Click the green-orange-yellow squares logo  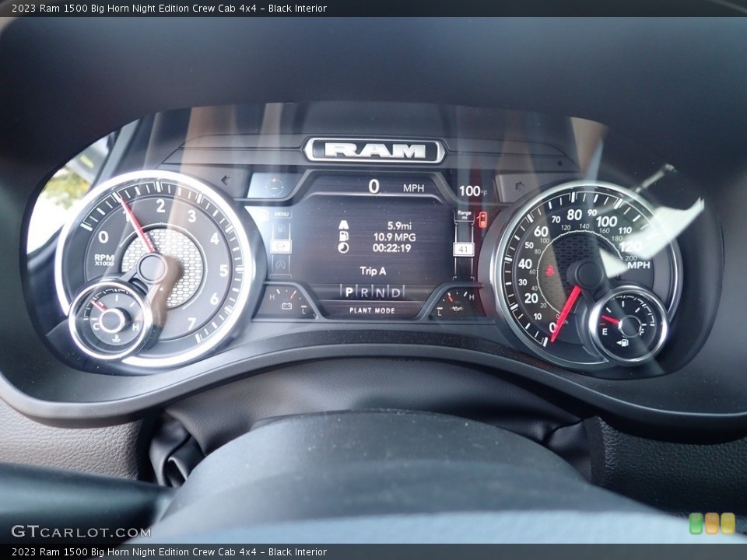pyautogui.click(x=712, y=523)
